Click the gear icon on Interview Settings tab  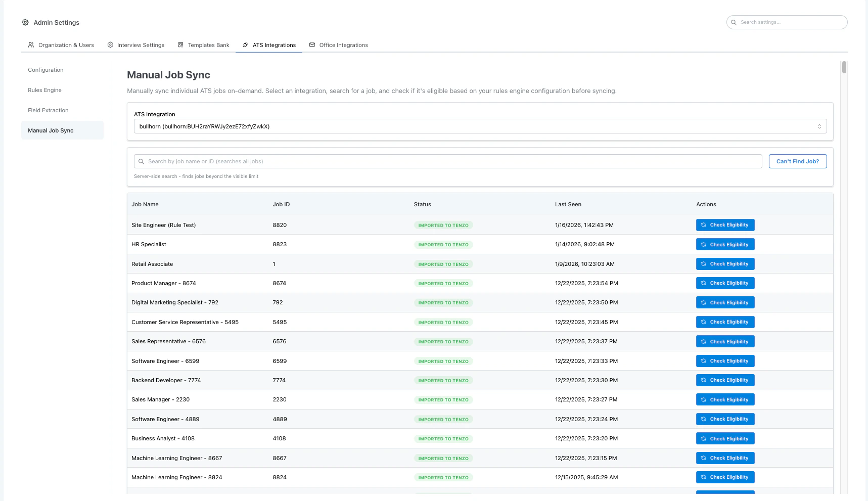tap(111, 44)
